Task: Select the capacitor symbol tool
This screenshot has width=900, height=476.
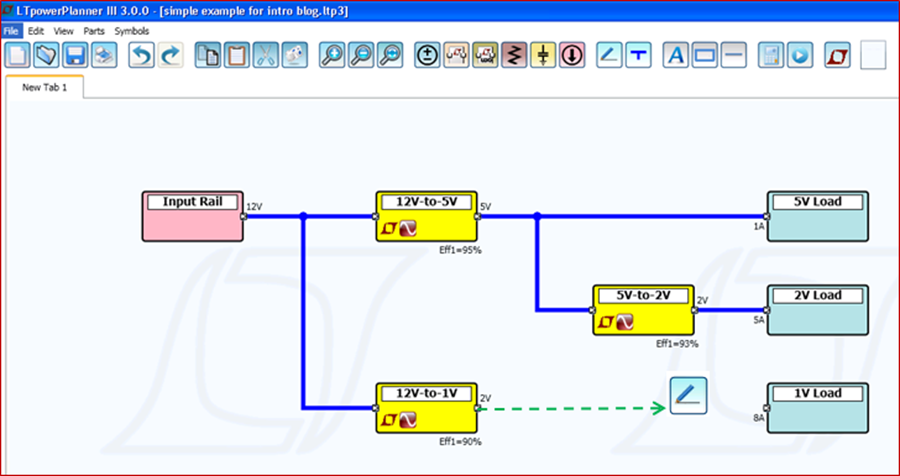Action: [542, 54]
